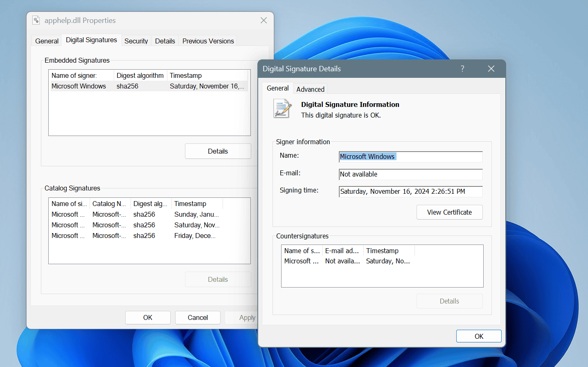Viewport: 588px width, 367px height.
Task: Click the digital signature certificate icon
Action: (282, 109)
